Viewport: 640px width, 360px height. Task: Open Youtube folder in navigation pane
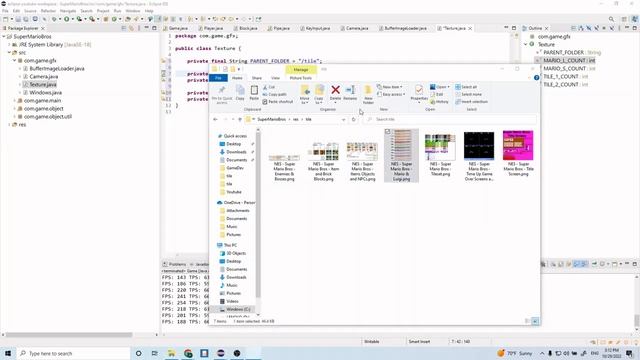(x=234, y=192)
